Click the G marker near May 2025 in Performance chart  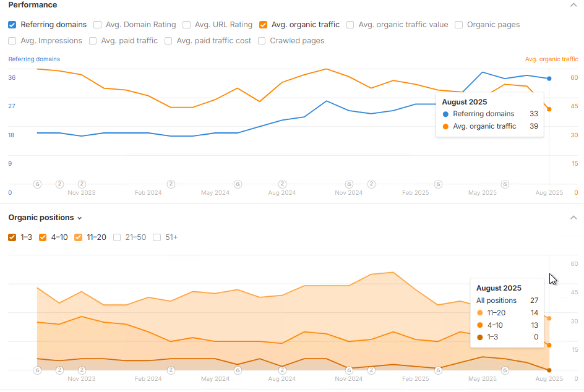click(x=505, y=184)
